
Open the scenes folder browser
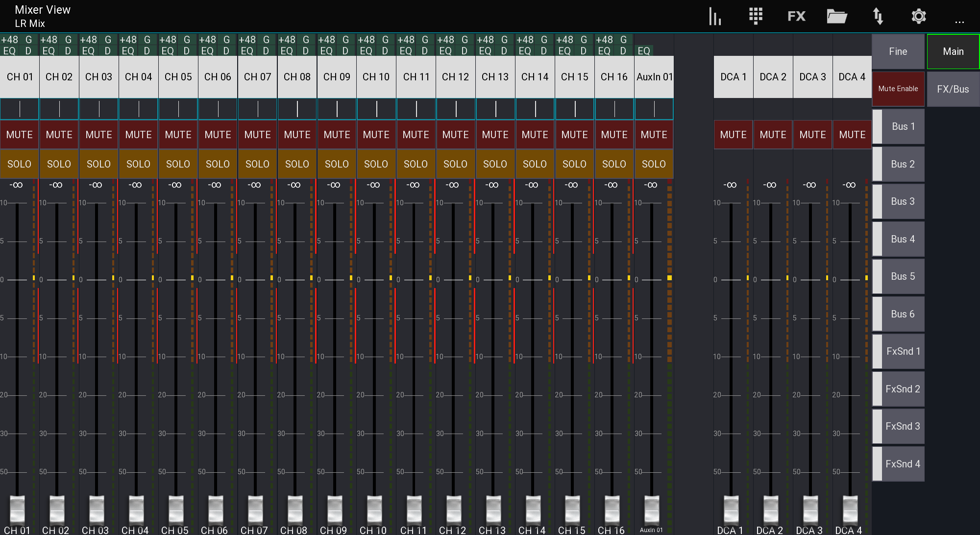(837, 16)
